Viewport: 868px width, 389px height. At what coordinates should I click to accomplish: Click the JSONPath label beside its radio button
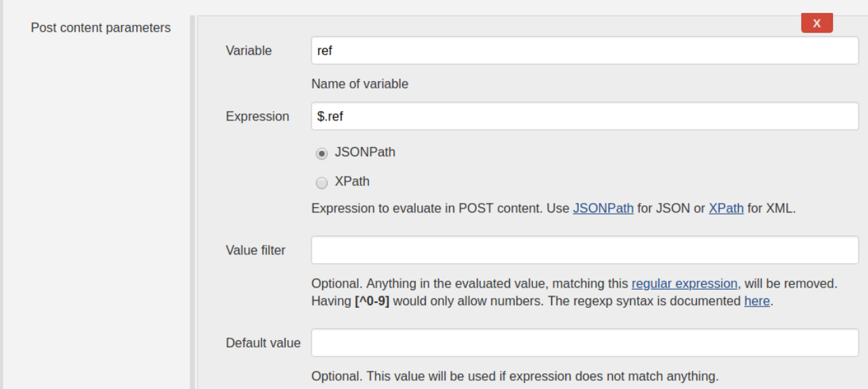[365, 152]
